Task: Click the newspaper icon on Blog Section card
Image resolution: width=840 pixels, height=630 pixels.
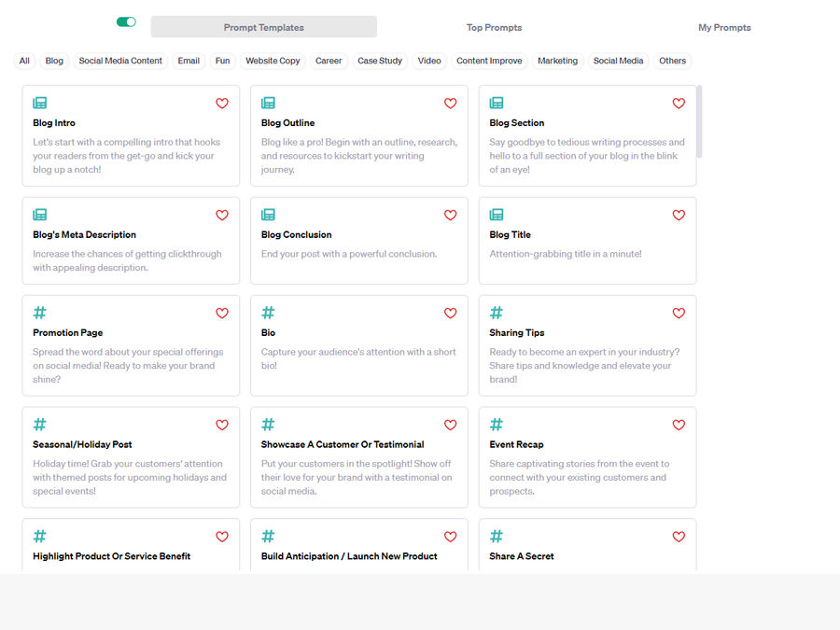Action: 497,104
